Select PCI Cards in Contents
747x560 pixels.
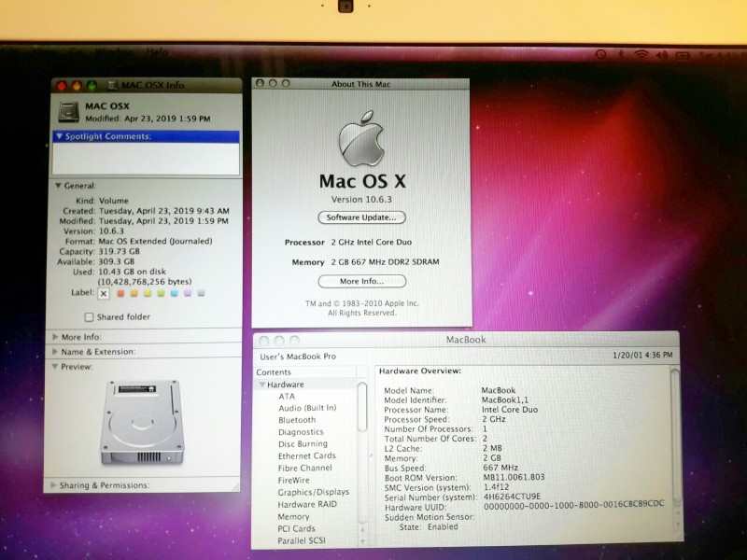click(296, 528)
